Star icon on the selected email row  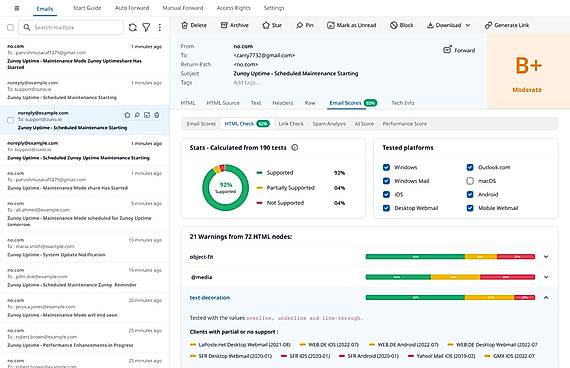tap(127, 115)
